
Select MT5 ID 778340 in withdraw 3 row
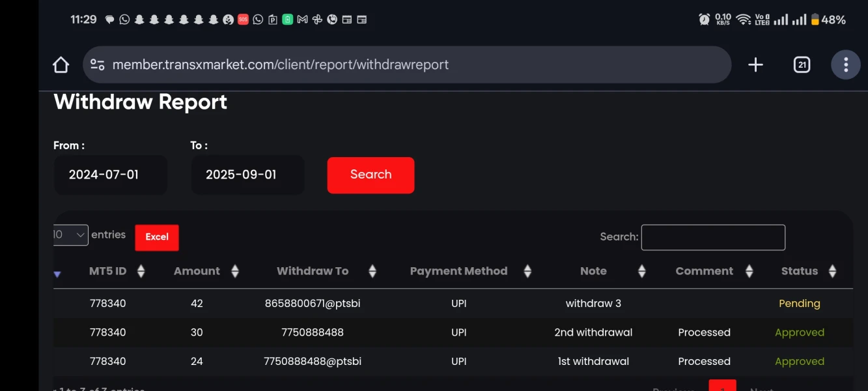(108, 304)
